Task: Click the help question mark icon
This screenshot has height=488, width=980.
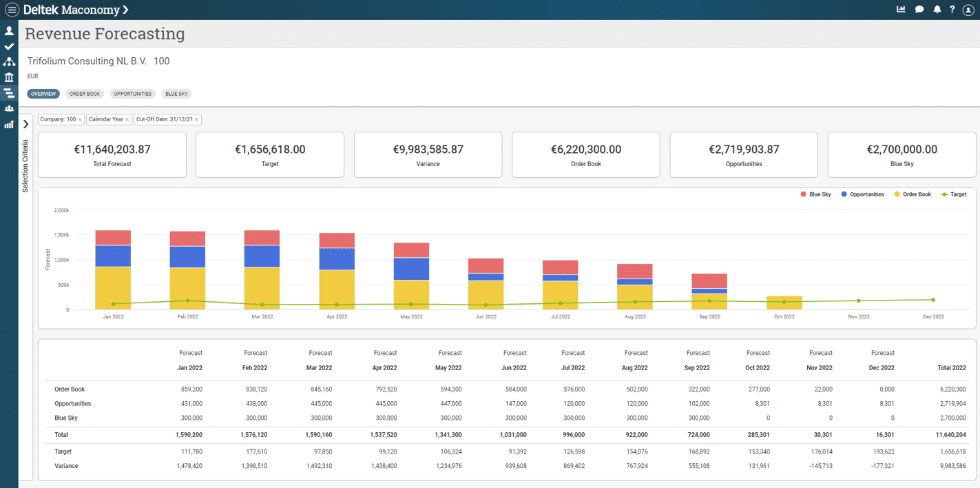Action: (952, 10)
